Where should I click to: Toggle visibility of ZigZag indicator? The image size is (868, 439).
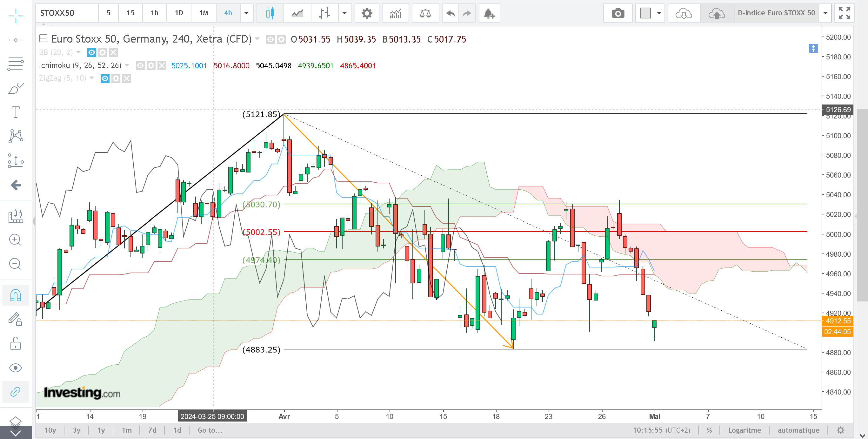(105, 78)
